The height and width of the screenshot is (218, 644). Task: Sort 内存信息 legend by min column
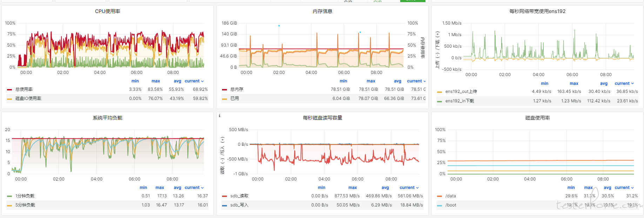tap(343, 81)
